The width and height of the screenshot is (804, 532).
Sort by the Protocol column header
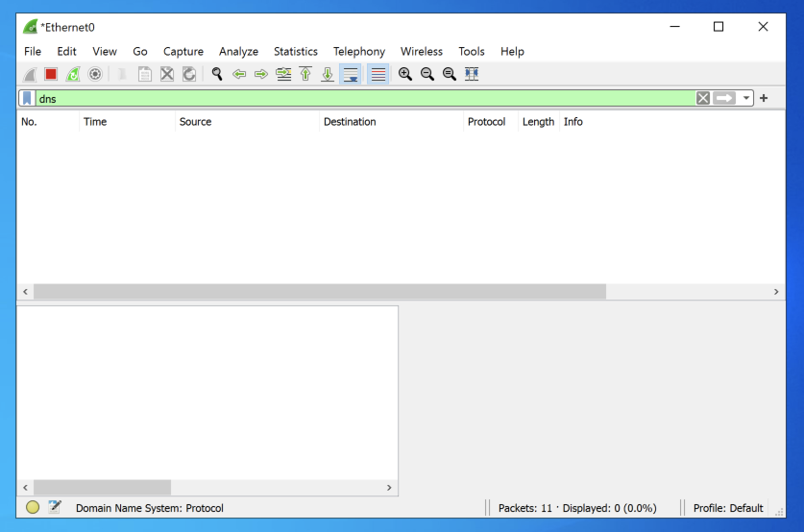[x=491, y=122]
